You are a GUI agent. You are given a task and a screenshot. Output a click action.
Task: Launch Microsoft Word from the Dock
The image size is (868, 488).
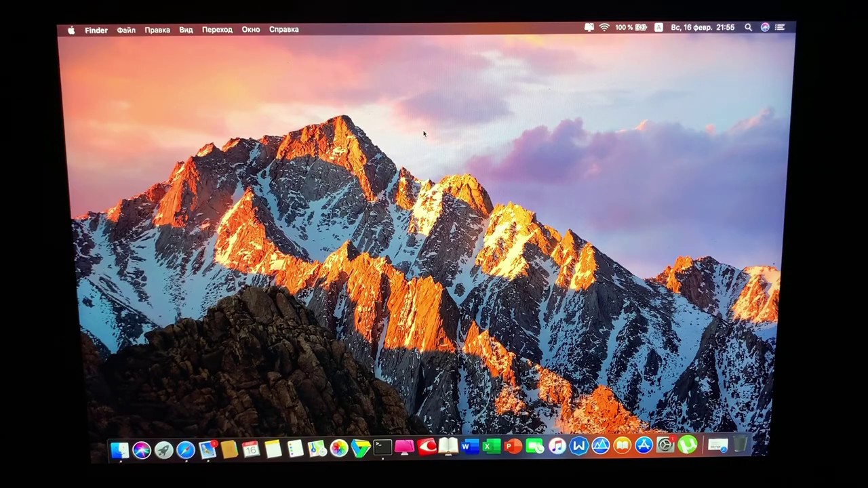(470, 447)
